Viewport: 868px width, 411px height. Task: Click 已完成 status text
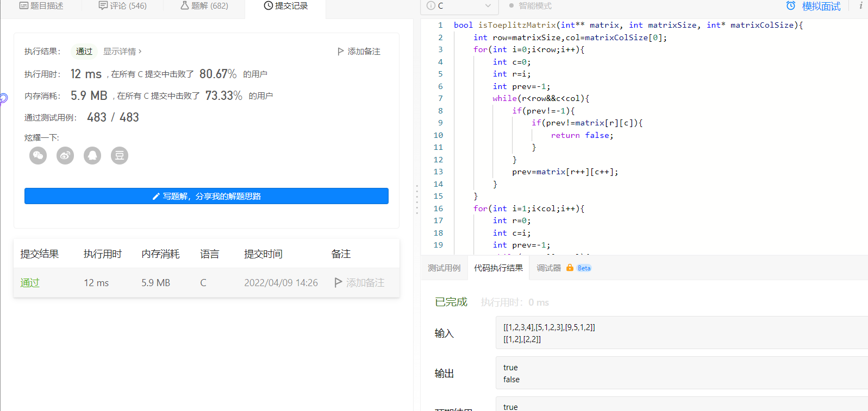[x=451, y=302]
